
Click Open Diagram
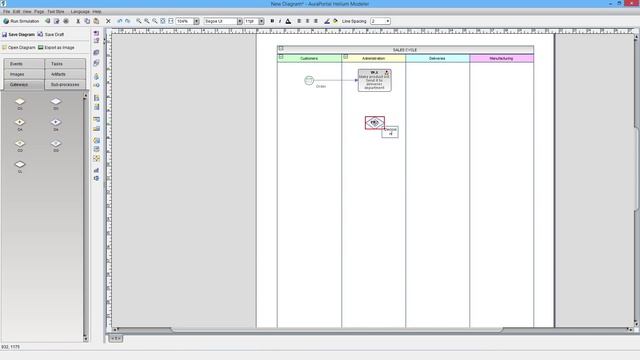(x=18, y=48)
